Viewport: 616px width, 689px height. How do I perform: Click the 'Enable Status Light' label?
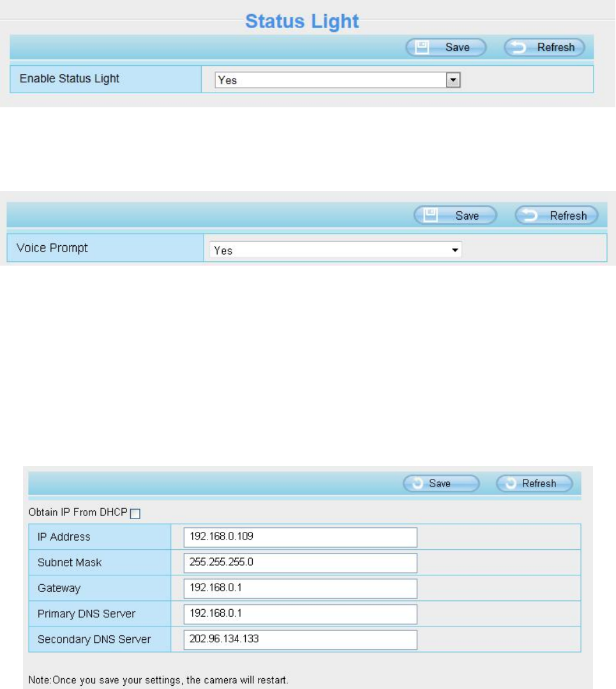(x=70, y=79)
